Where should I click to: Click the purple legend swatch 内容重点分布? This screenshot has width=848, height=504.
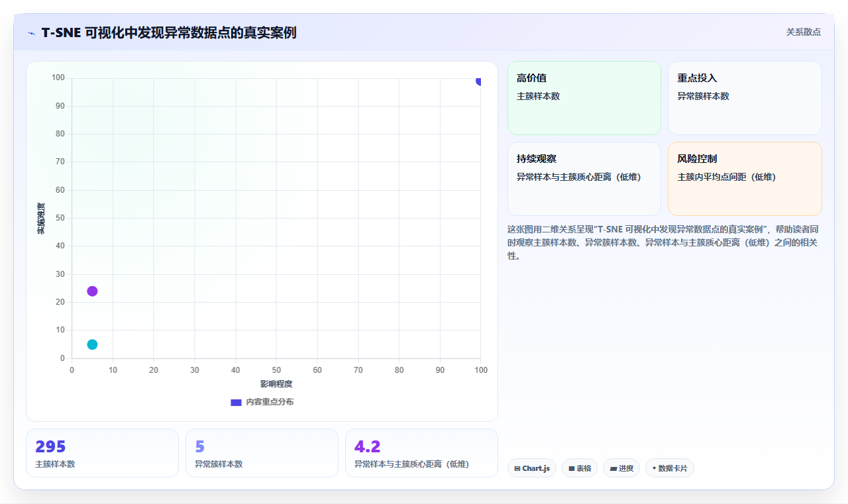[236, 402]
